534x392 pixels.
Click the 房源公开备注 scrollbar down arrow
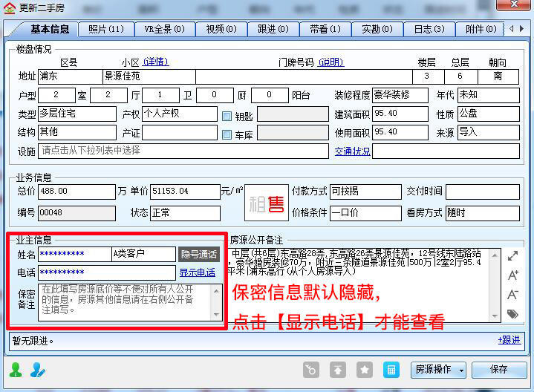[495, 316]
